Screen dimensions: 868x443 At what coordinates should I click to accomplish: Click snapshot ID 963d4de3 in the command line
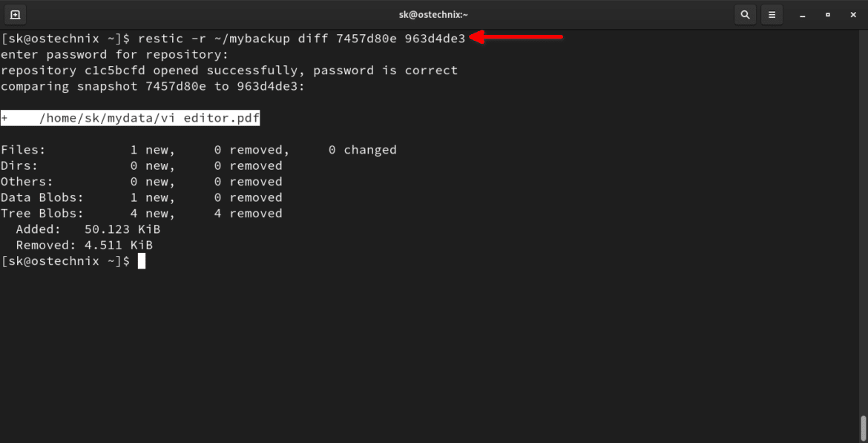click(435, 39)
